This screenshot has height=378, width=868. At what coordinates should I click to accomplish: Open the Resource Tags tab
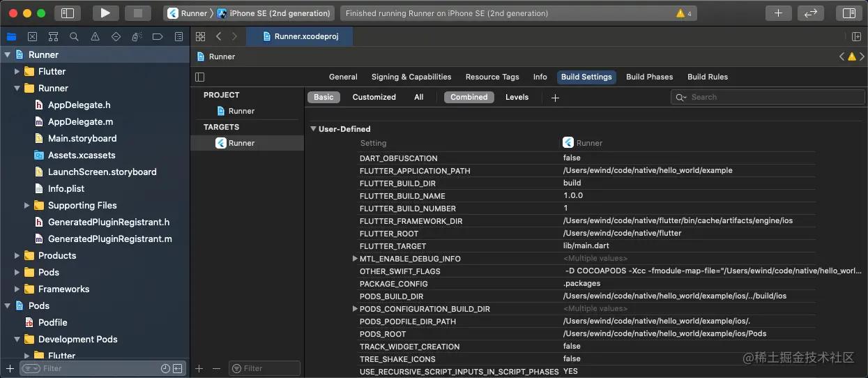coord(492,77)
